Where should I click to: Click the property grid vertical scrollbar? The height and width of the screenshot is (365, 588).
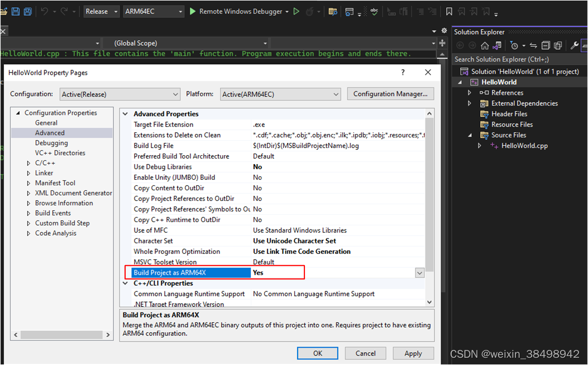(x=429, y=195)
